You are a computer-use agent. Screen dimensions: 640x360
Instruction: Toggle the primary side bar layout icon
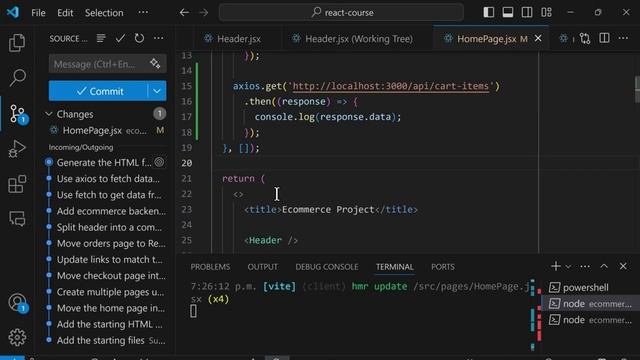point(489,13)
